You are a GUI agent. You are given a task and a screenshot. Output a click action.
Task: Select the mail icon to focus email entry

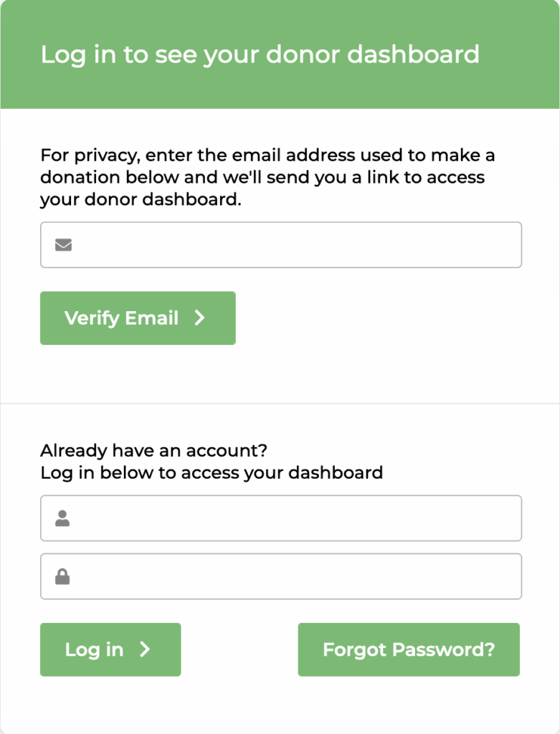click(64, 245)
